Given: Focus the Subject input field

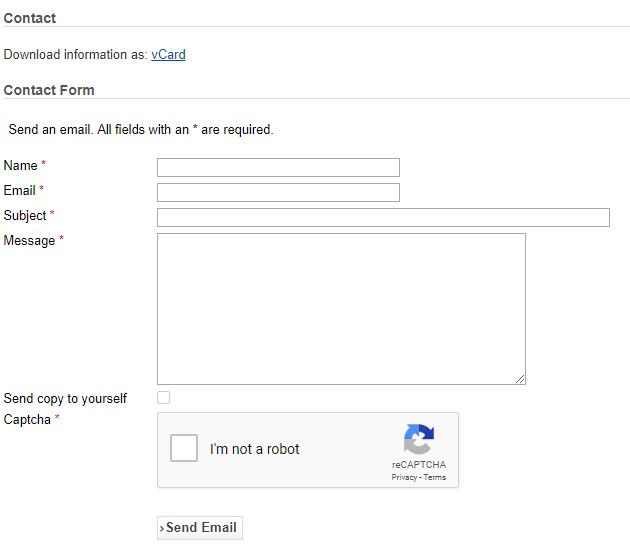Looking at the screenshot, I should click(x=383, y=217).
